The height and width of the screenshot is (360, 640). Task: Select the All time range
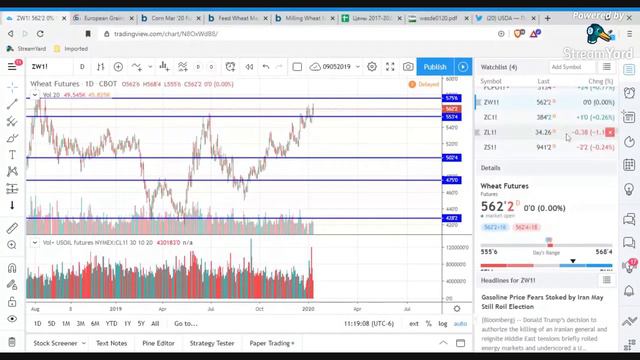pyautogui.click(x=155, y=324)
